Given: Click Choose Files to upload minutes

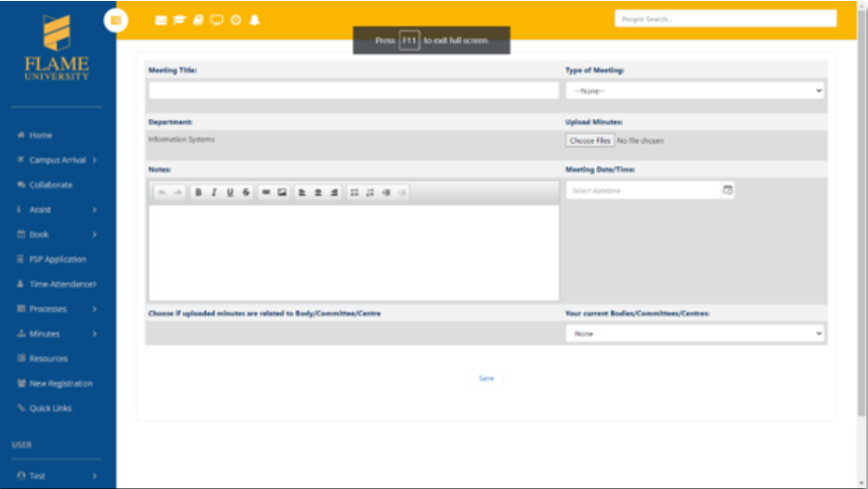Looking at the screenshot, I should [x=589, y=140].
